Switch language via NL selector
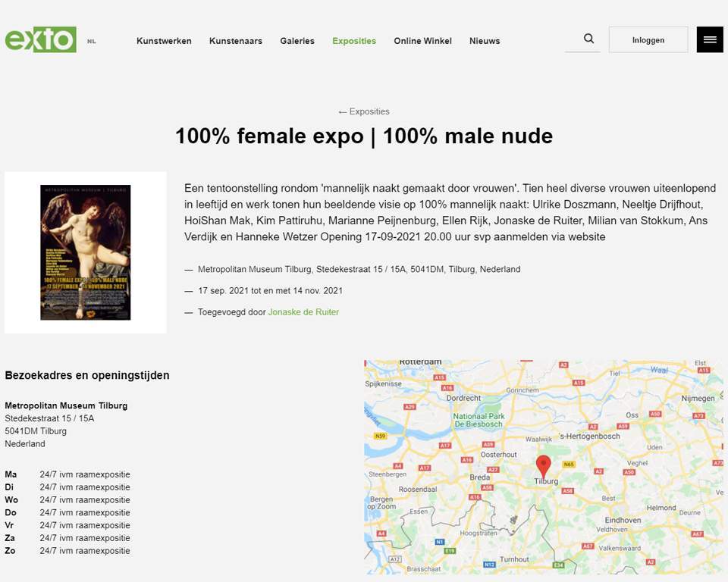728x582 pixels. point(92,41)
